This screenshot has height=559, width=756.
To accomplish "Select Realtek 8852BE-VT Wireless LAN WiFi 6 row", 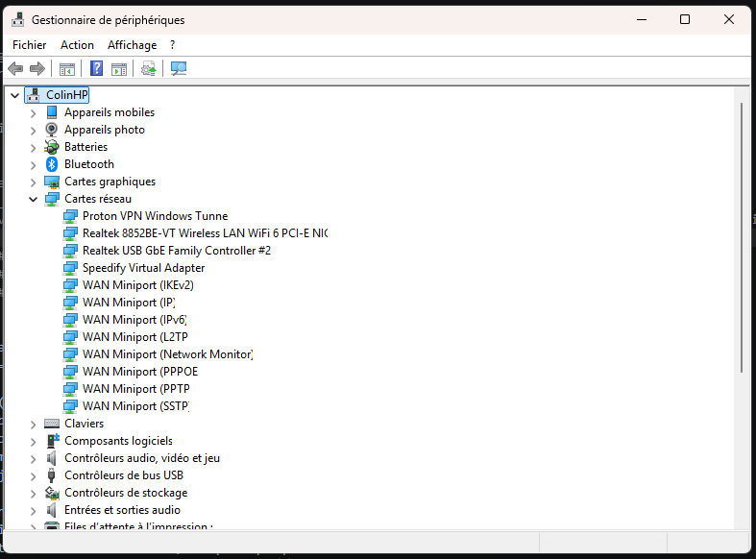I will coord(205,233).
